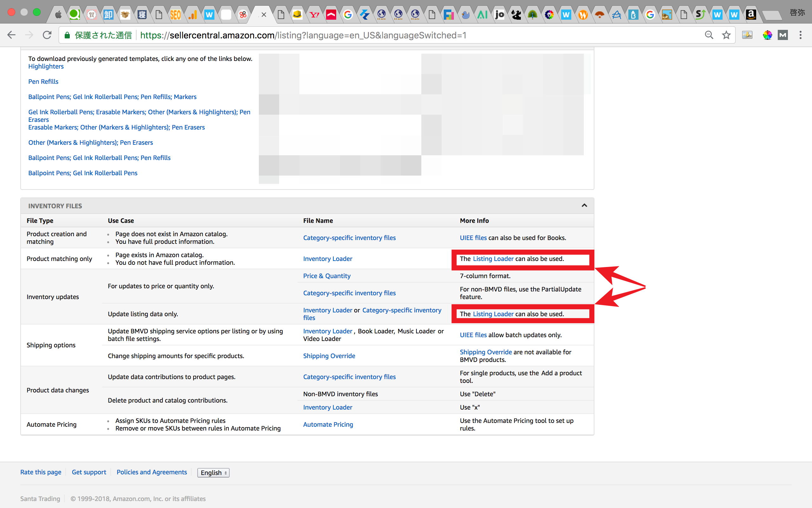The height and width of the screenshot is (508, 812).
Task: Open Category-specific inventory files for product data changes
Action: pyautogui.click(x=349, y=377)
